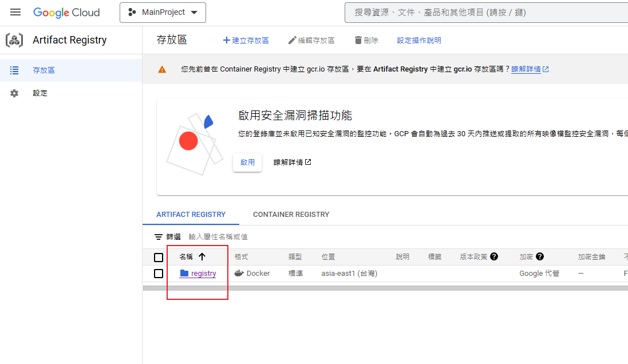Click the help icon next to 加密

point(540,256)
